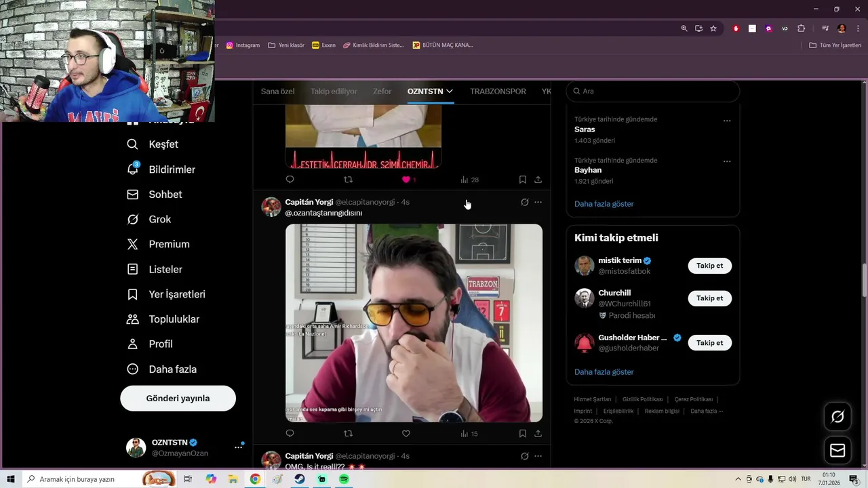This screenshot has height=488, width=868.
Task: Open more options for @.ozantaştanıngıdısını post
Action: tap(538, 202)
